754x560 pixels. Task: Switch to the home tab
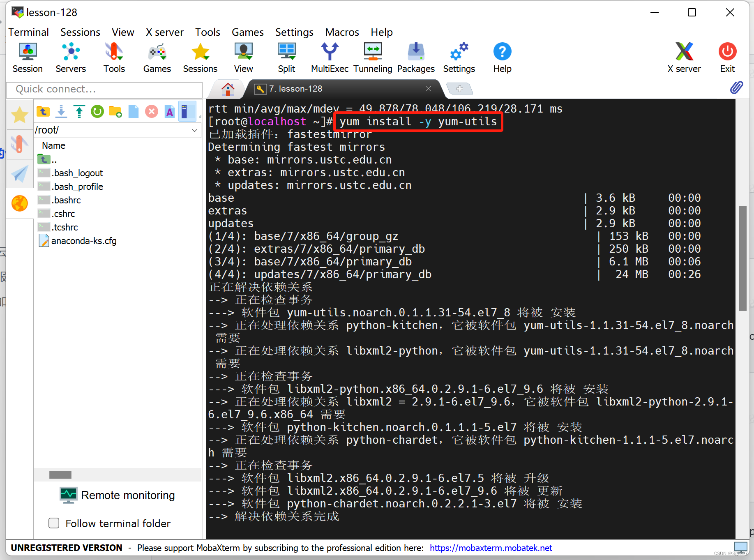click(228, 89)
